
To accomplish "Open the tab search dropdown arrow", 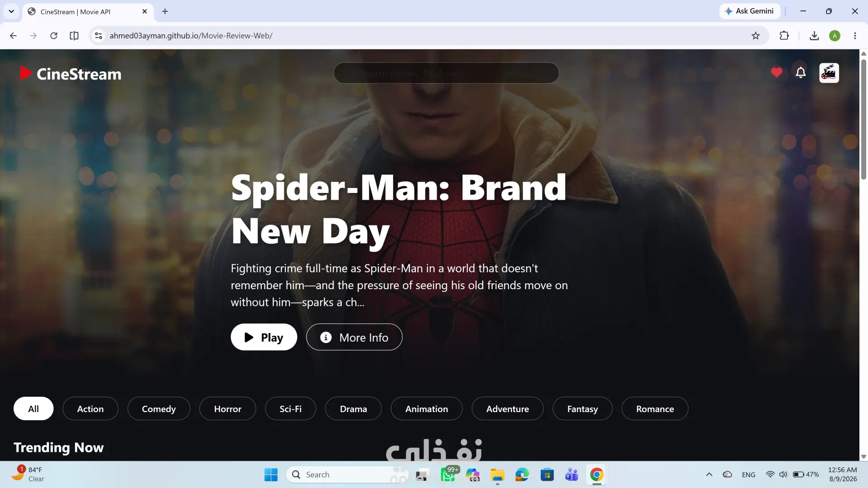I will coord(11,11).
